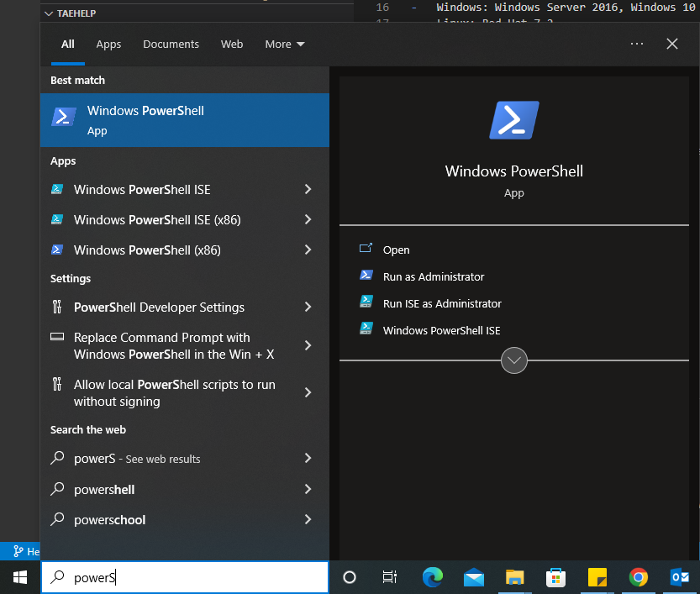Select the All search tab
The height and width of the screenshot is (594, 700).
click(x=68, y=45)
